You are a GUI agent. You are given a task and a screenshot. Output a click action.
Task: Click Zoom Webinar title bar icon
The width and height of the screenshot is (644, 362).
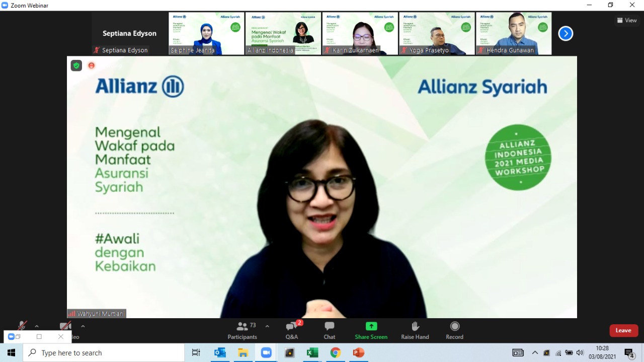coord(5,5)
